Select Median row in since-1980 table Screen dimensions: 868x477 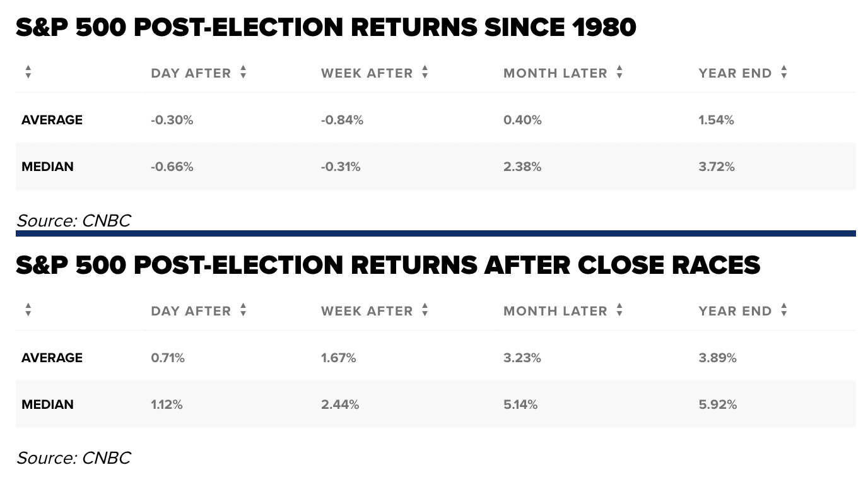click(x=436, y=167)
